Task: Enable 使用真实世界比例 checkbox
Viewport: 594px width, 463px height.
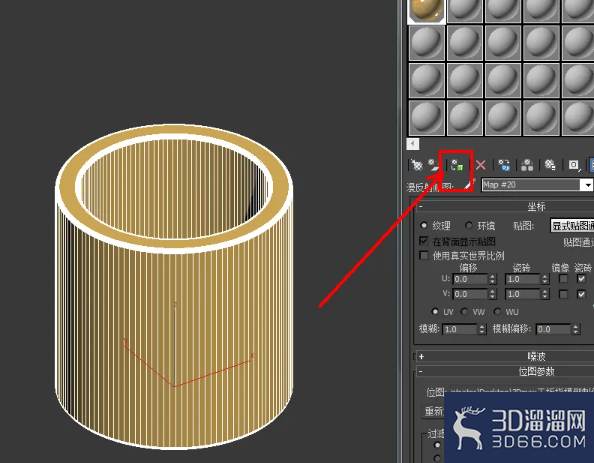Action: pos(424,255)
